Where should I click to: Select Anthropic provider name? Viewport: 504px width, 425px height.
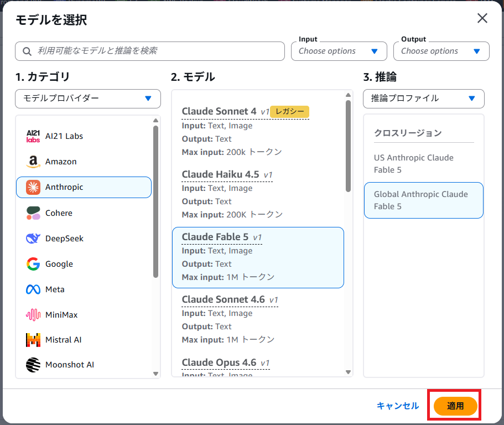pos(64,187)
